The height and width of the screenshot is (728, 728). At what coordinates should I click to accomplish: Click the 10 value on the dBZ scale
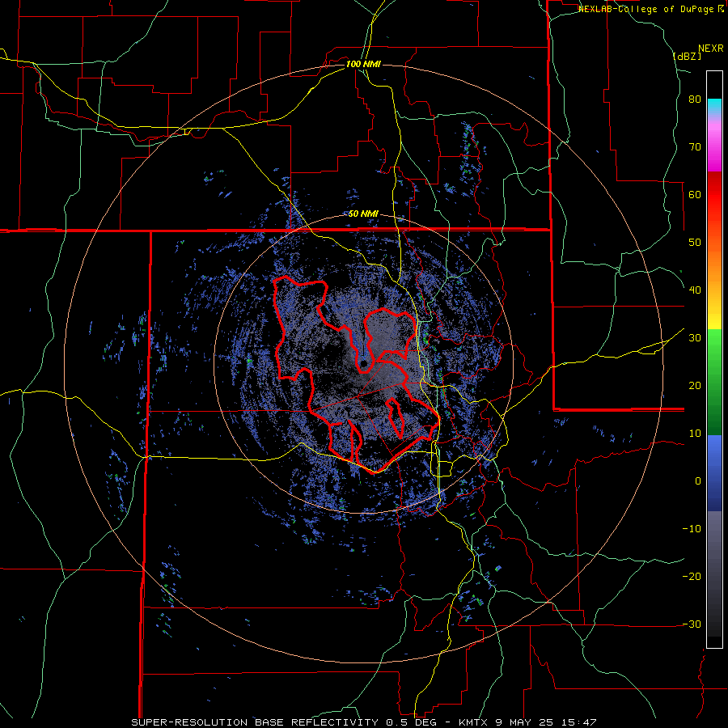click(695, 434)
